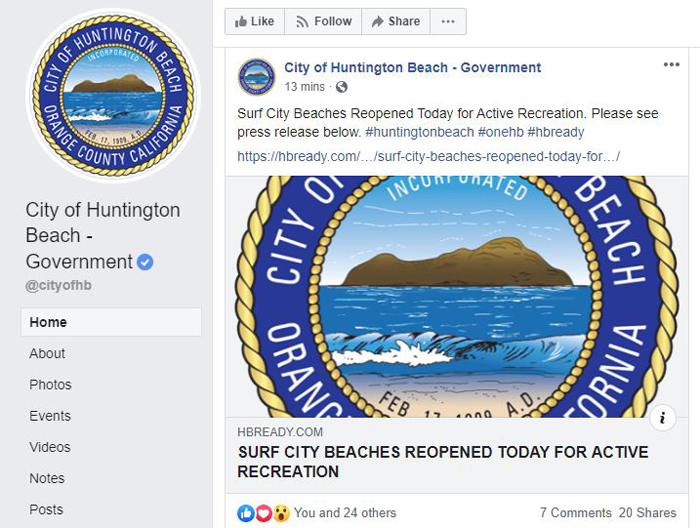The image size is (700, 528).
Task: Click the blue verified badge icon
Action: click(x=145, y=262)
